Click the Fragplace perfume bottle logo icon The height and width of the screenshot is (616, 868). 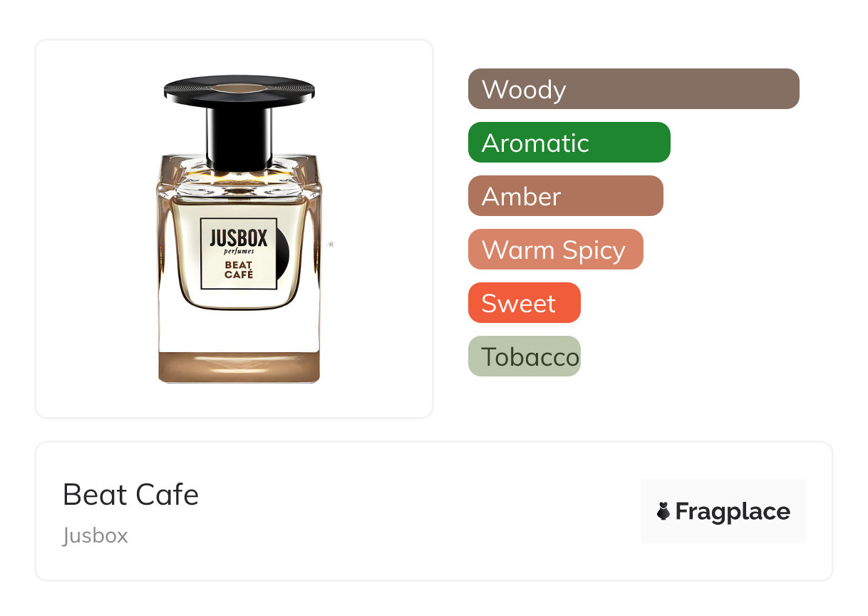(663, 511)
